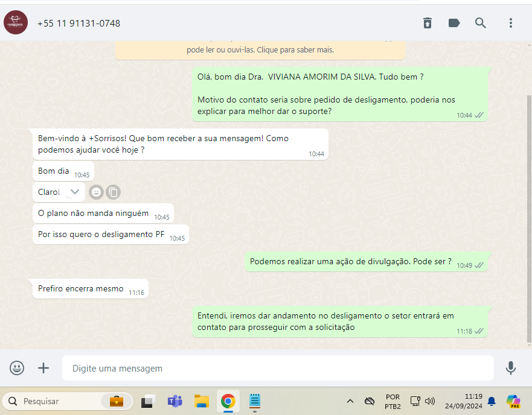Open contact info for +55 11 91131-0748
The height and width of the screenshot is (415, 532).
click(x=79, y=24)
